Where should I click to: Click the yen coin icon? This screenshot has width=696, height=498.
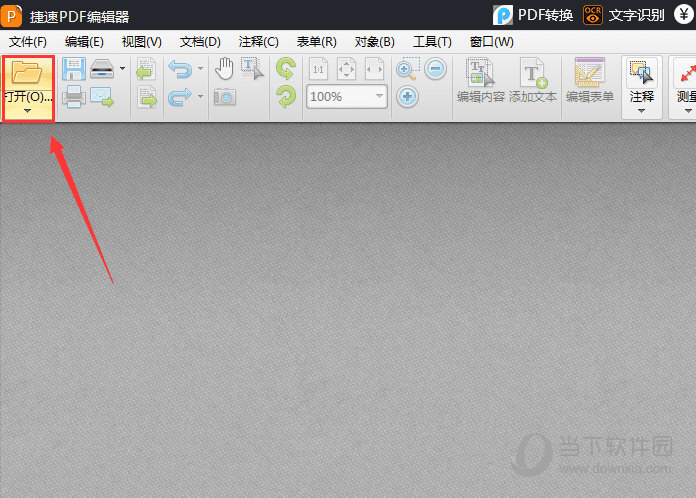(684, 14)
